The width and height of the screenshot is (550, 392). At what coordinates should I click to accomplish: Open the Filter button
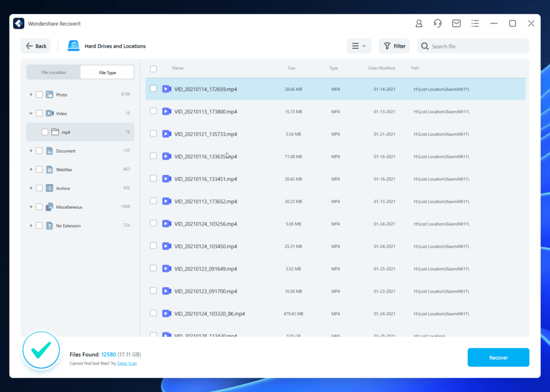(x=394, y=46)
